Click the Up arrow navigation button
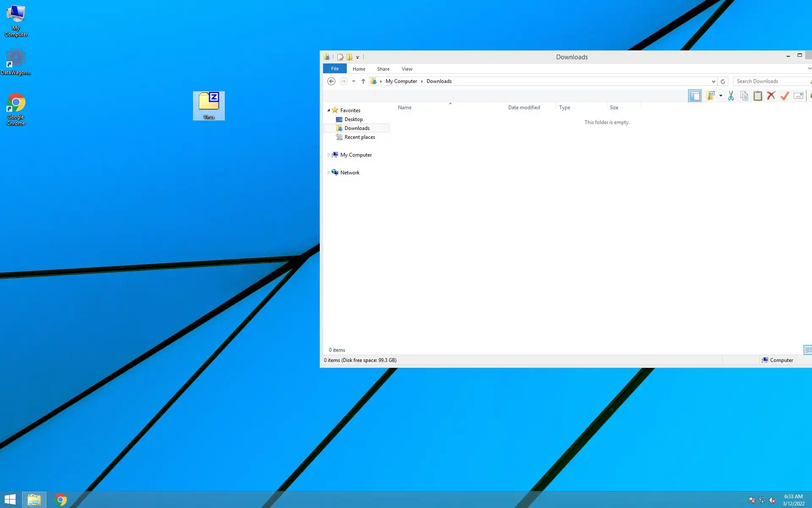The image size is (812, 508). tap(363, 81)
